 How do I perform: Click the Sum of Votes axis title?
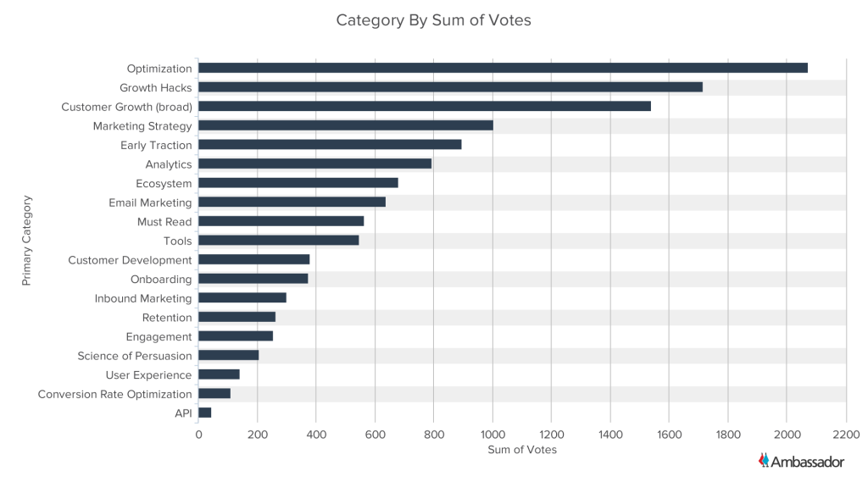click(x=522, y=450)
